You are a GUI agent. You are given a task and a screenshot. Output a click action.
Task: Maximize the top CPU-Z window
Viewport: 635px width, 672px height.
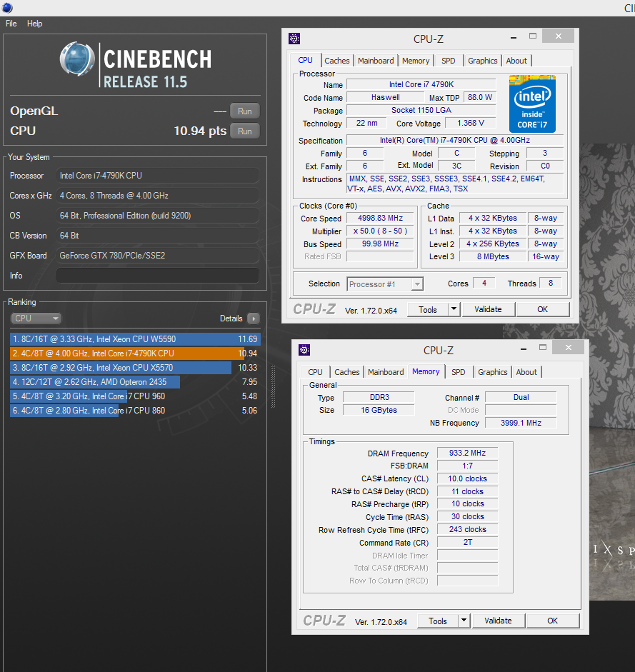[533, 36]
